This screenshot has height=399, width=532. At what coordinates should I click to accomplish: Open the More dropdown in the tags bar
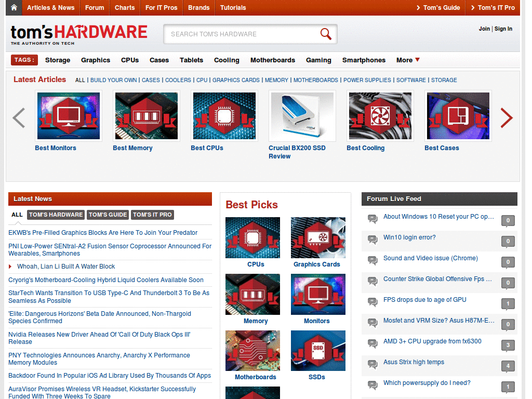(x=407, y=60)
